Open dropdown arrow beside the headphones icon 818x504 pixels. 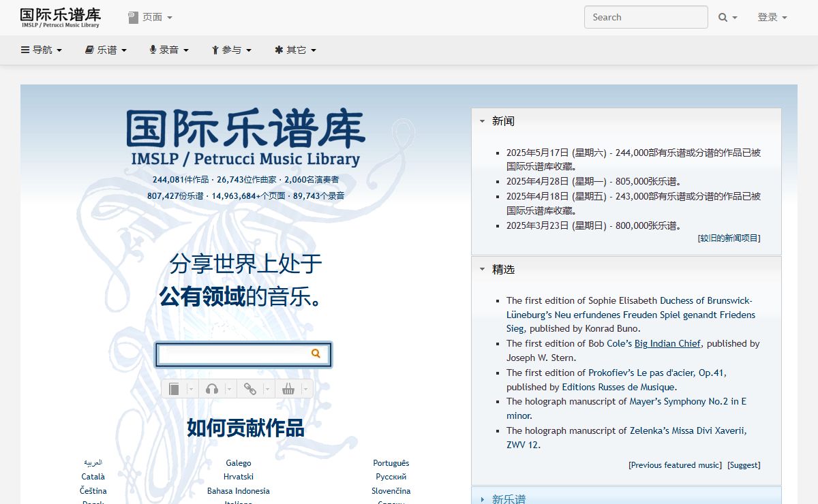[x=229, y=389]
